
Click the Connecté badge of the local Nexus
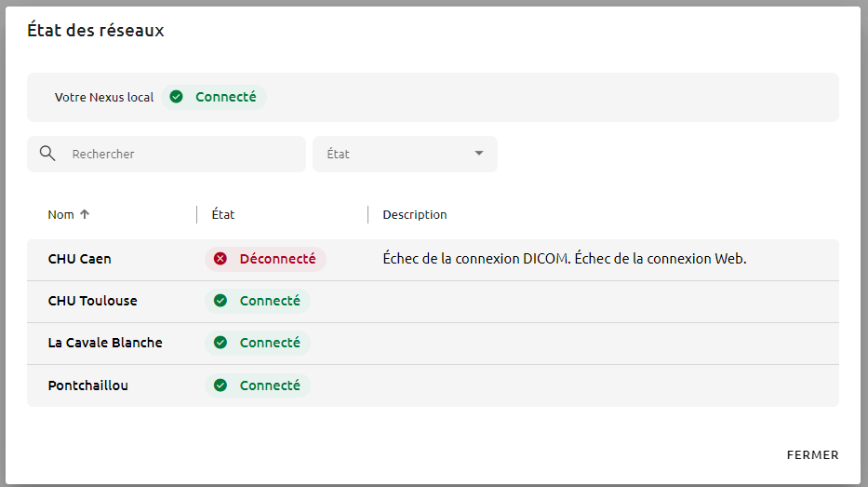coord(214,97)
